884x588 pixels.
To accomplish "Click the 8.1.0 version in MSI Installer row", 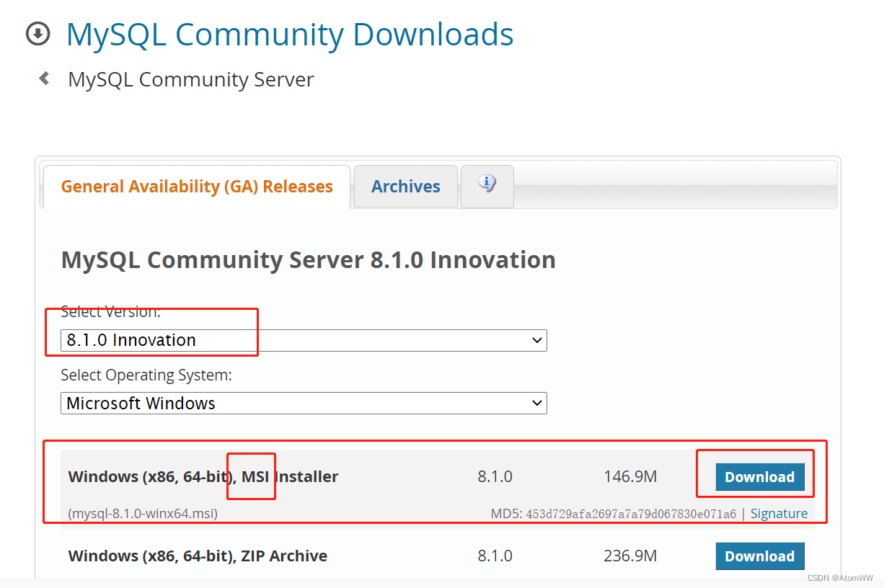I will click(495, 477).
